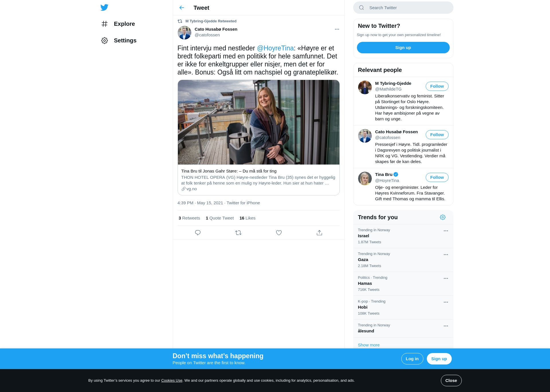
Task: Open the Cookies Use link
Action: pyautogui.click(x=172, y=381)
